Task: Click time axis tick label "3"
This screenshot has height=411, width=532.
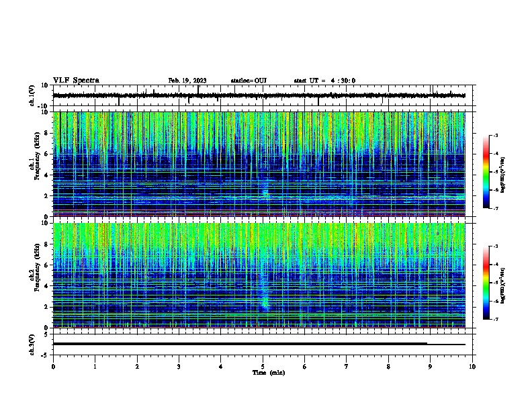Action: (179, 367)
